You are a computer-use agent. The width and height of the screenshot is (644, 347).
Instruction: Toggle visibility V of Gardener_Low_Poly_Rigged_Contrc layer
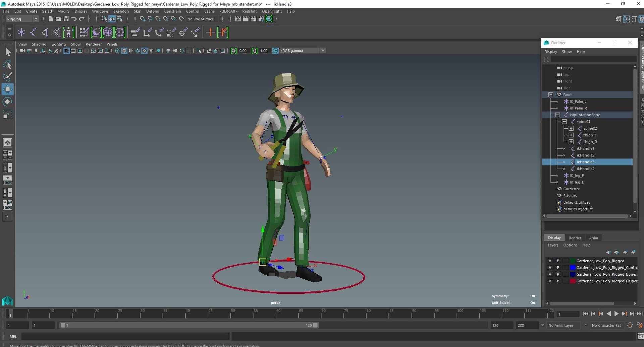[550, 268]
